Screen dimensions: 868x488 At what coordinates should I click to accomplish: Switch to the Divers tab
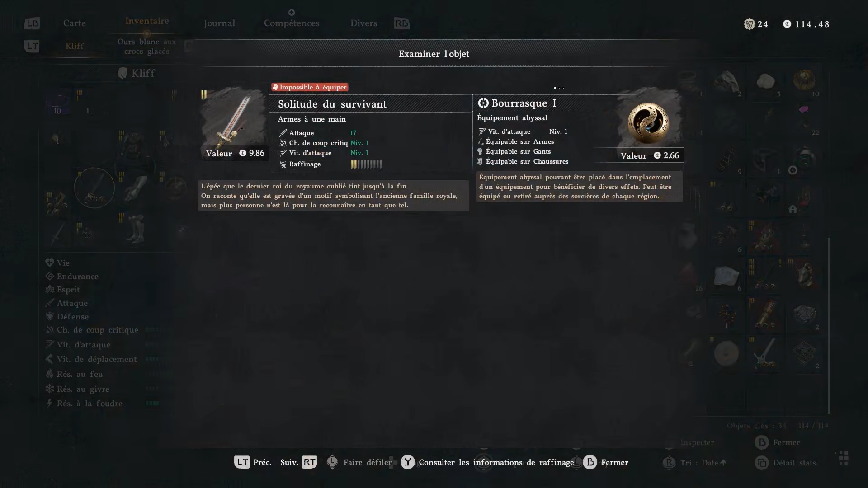pyautogui.click(x=363, y=23)
